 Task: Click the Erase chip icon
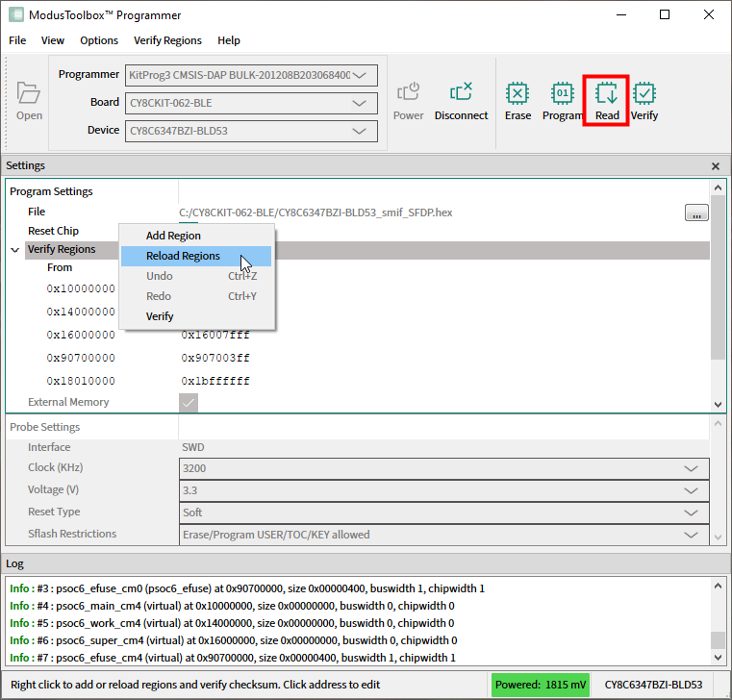pos(517,101)
